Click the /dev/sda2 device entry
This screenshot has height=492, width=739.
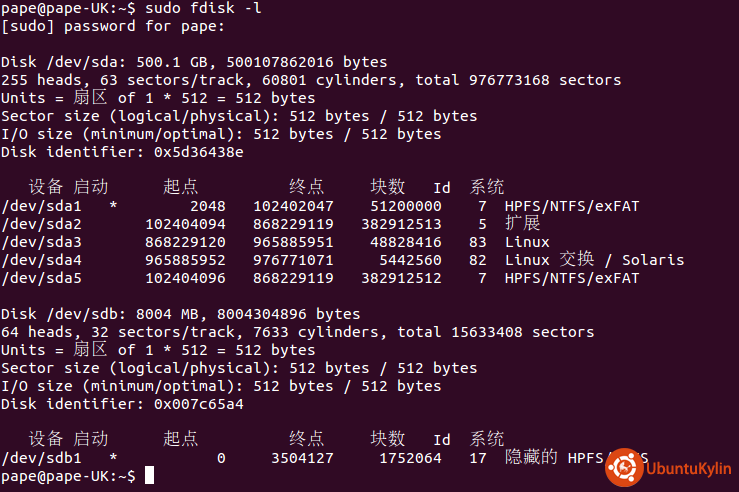pos(41,224)
